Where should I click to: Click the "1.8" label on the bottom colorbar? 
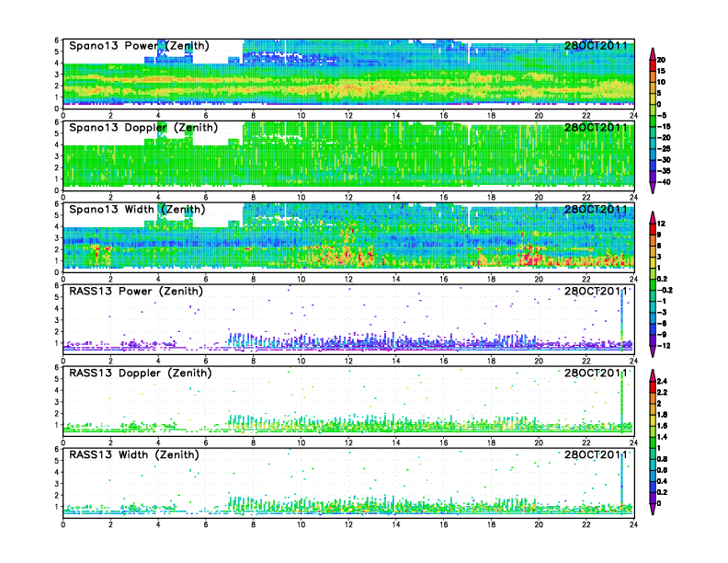(x=662, y=414)
